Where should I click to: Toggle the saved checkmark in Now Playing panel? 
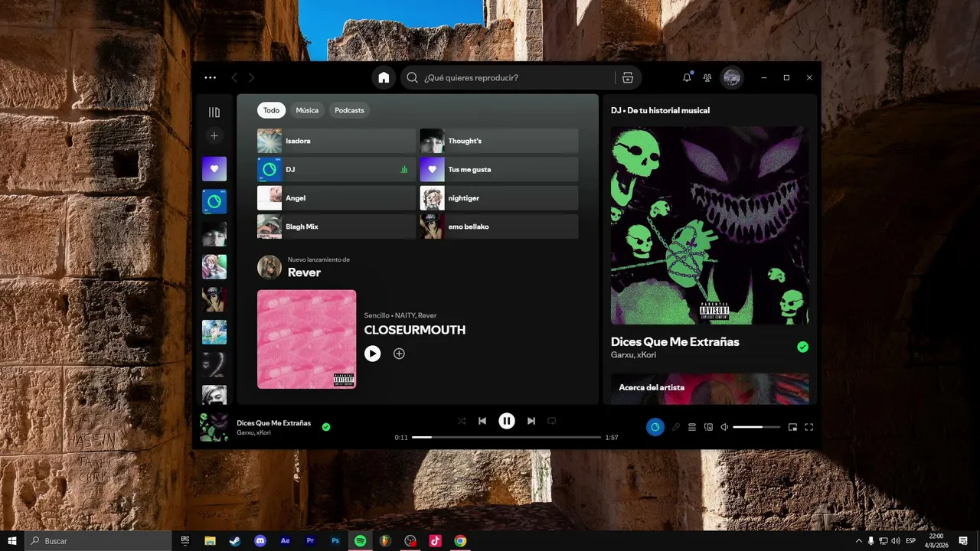pyautogui.click(x=802, y=347)
